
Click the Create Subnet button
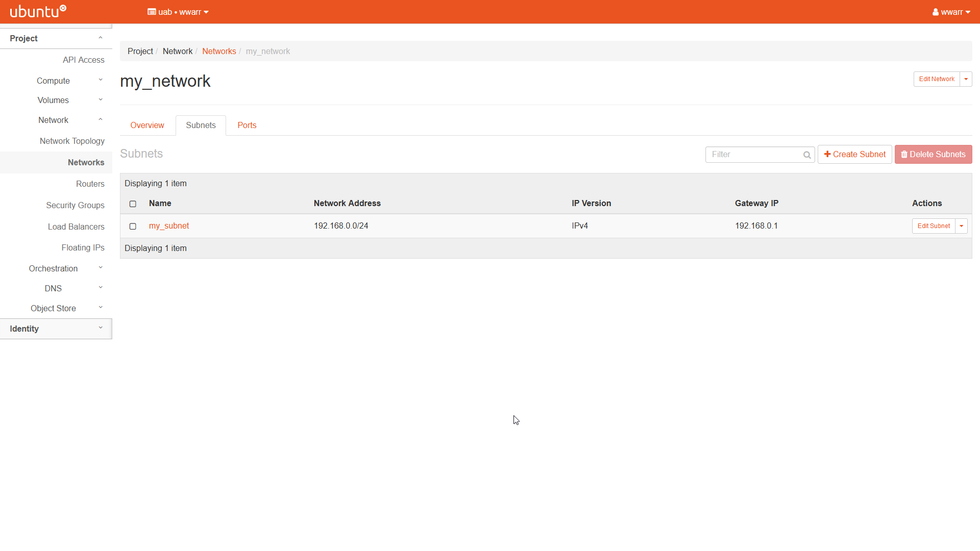pos(855,155)
